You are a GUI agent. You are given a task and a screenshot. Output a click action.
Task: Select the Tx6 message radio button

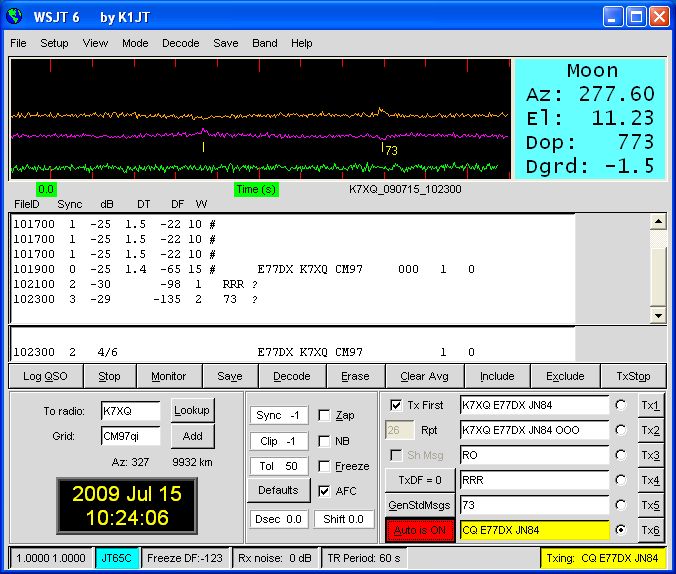[x=621, y=530]
